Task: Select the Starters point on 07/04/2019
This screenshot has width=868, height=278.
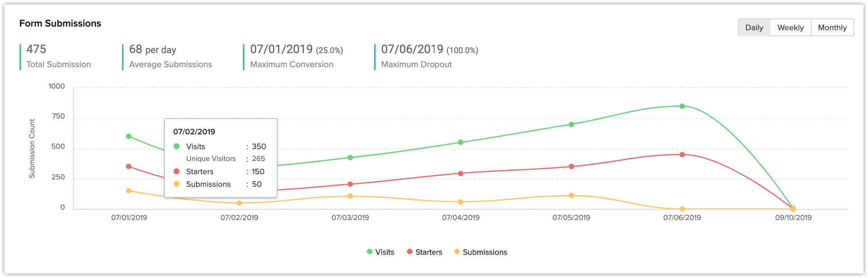Action: pyautogui.click(x=461, y=174)
